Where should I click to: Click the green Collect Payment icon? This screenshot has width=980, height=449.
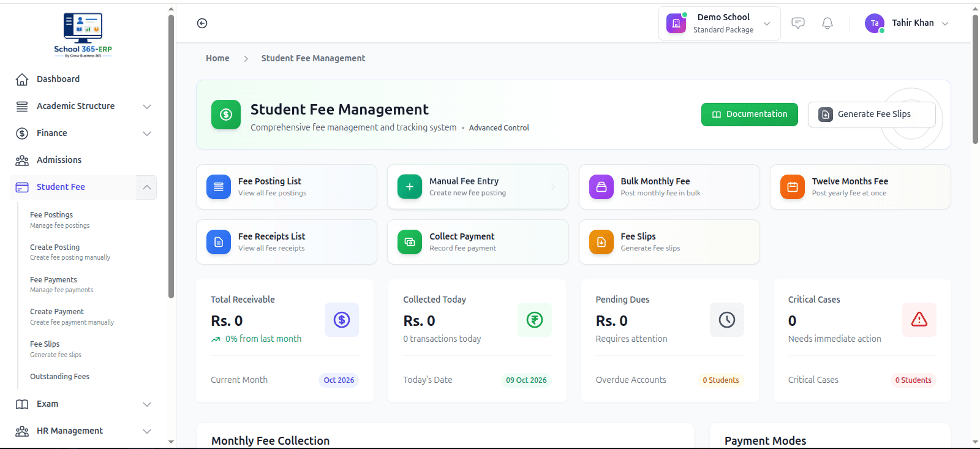410,242
